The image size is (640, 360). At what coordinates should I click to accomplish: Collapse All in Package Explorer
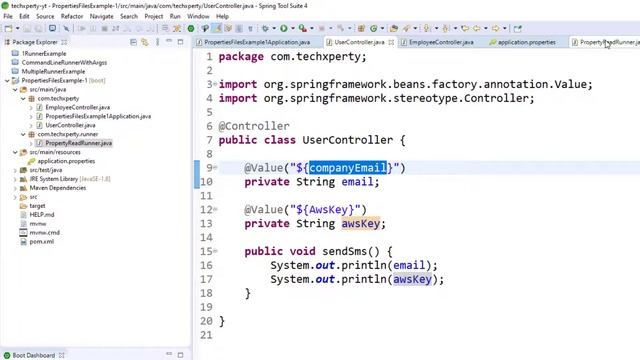coord(133,42)
